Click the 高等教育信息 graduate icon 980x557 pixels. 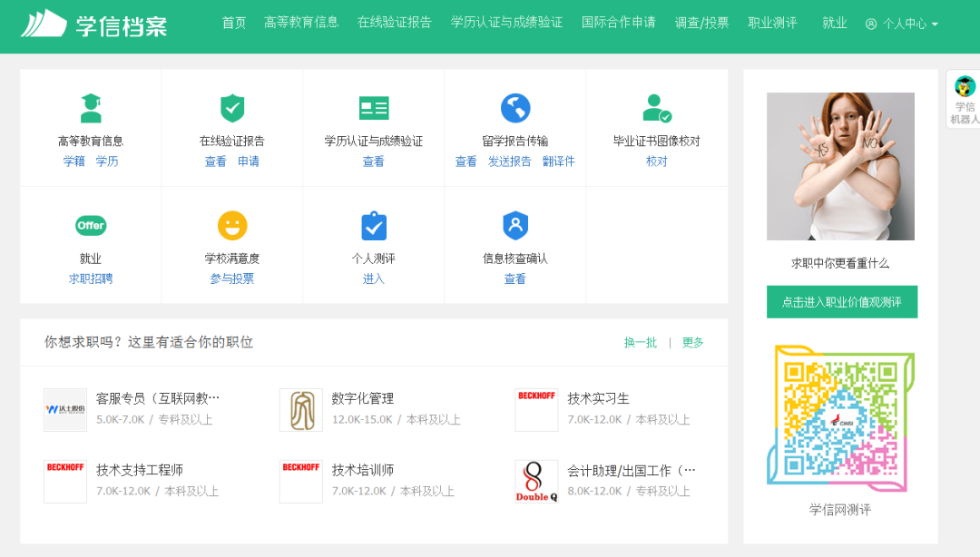click(x=91, y=108)
